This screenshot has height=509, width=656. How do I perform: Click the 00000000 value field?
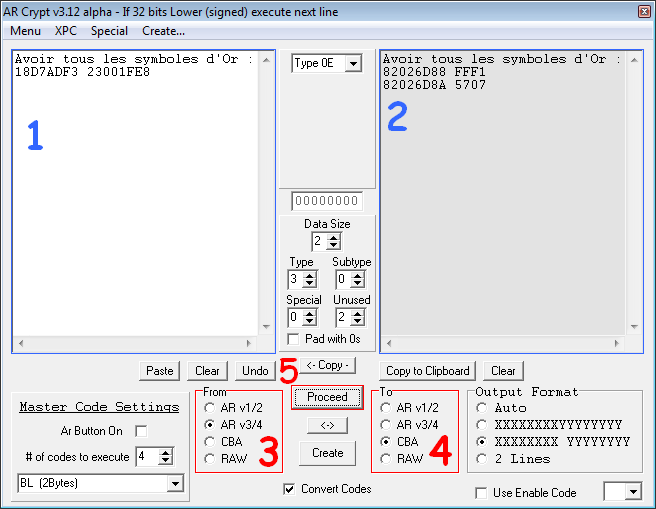click(x=327, y=201)
